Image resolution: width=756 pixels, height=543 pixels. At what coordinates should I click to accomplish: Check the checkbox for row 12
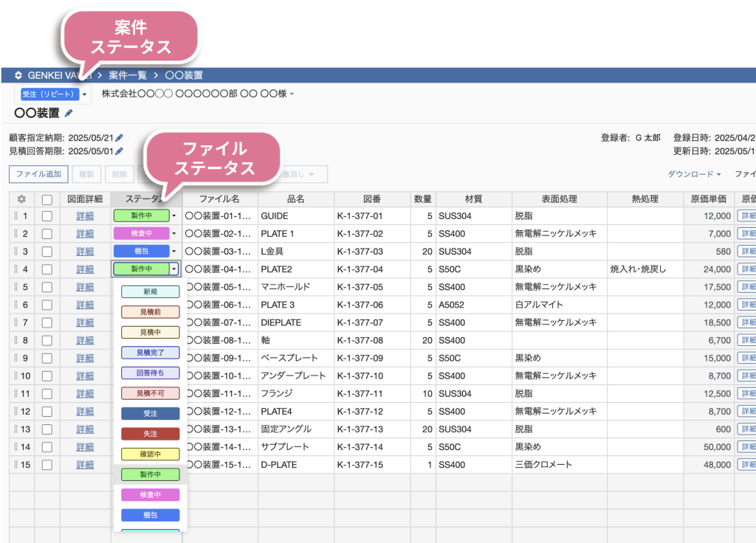pos(47,412)
